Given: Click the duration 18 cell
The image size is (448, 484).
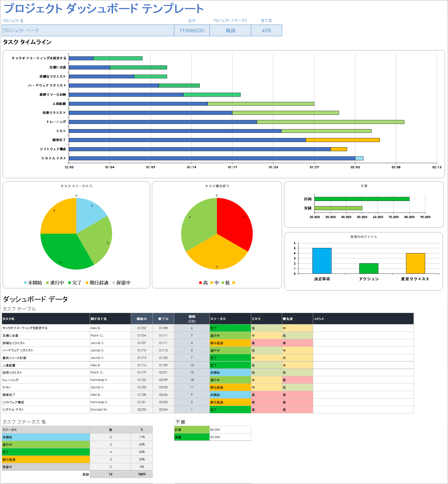Looking at the screenshot, I should (x=192, y=380).
